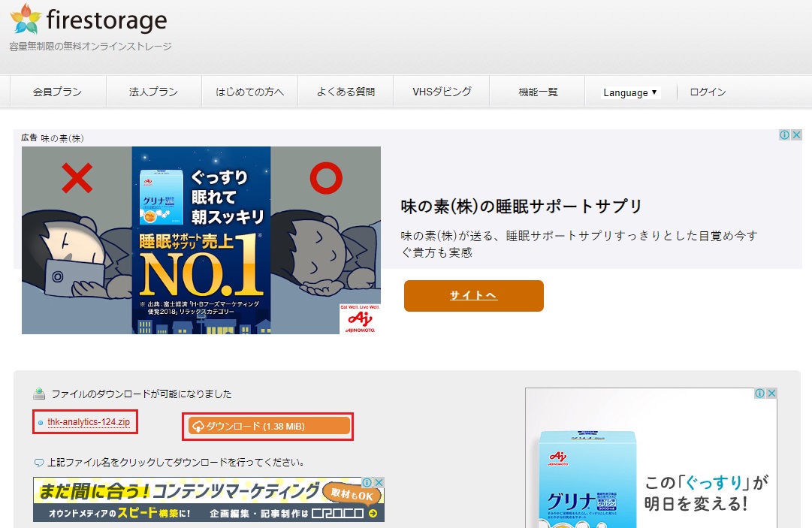Click the arrow icon on the CROCO banner
812x528 pixels.
373,514
